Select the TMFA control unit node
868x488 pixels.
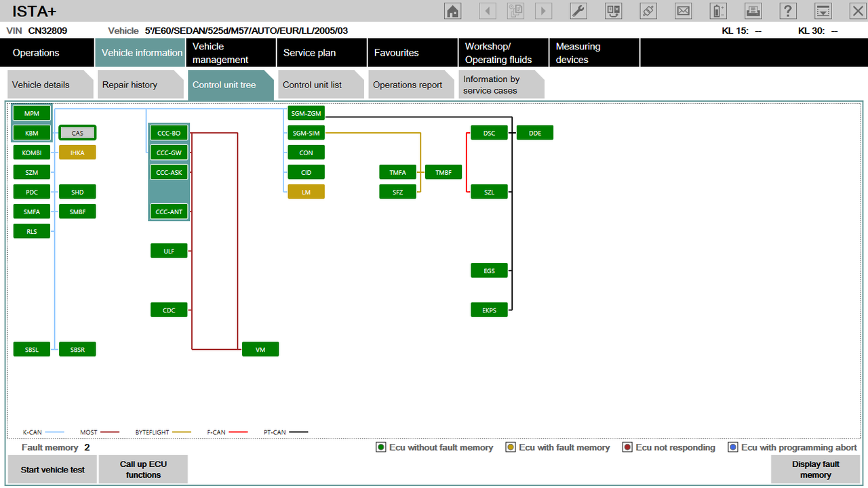click(397, 172)
